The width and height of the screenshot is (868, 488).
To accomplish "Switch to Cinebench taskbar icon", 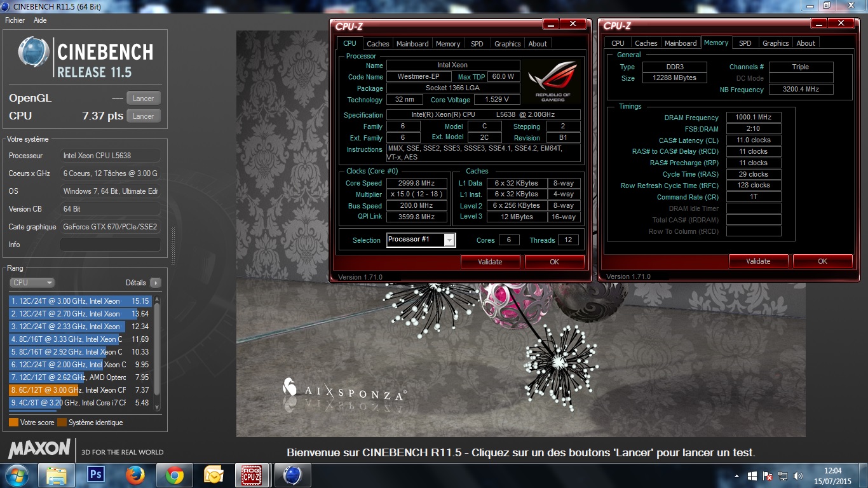I will [292, 475].
